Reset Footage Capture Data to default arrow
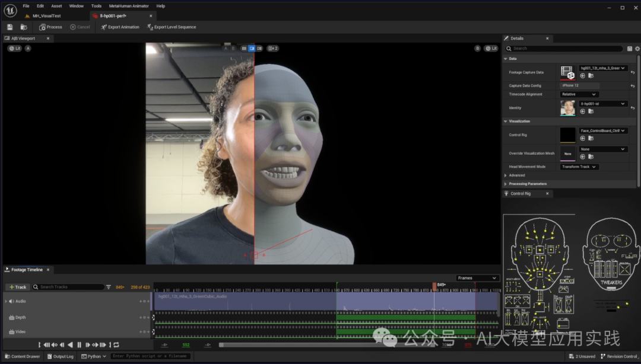Screen dimensions: 641x364 (633, 72)
